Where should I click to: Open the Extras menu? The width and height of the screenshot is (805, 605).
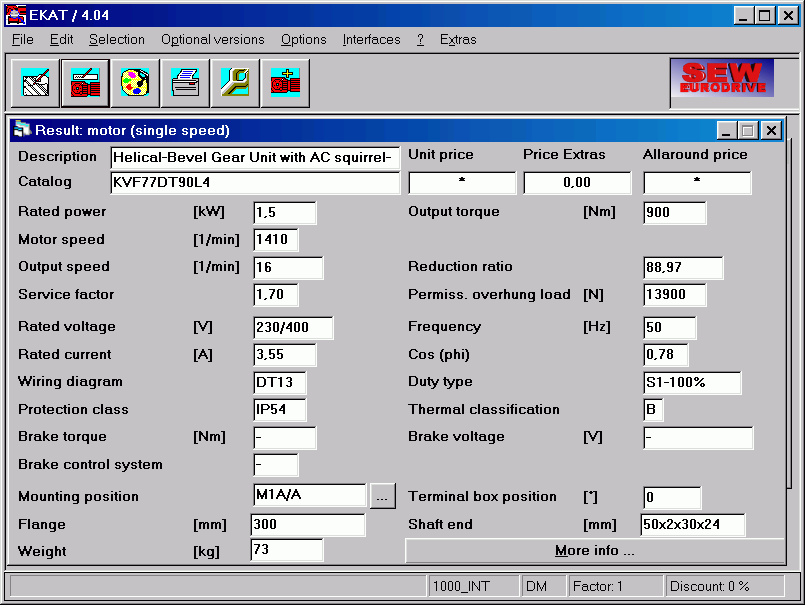click(x=458, y=40)
